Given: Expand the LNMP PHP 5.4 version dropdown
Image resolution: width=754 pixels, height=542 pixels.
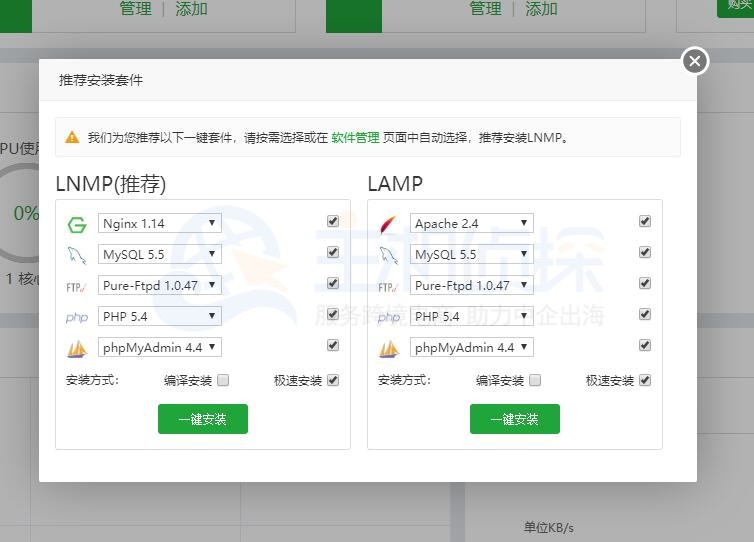Looking at the screenshot, I should [160, 317].
